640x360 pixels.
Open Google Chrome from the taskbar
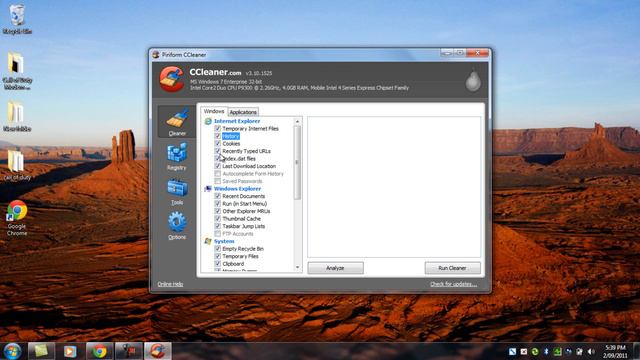[x=99, y=351]
